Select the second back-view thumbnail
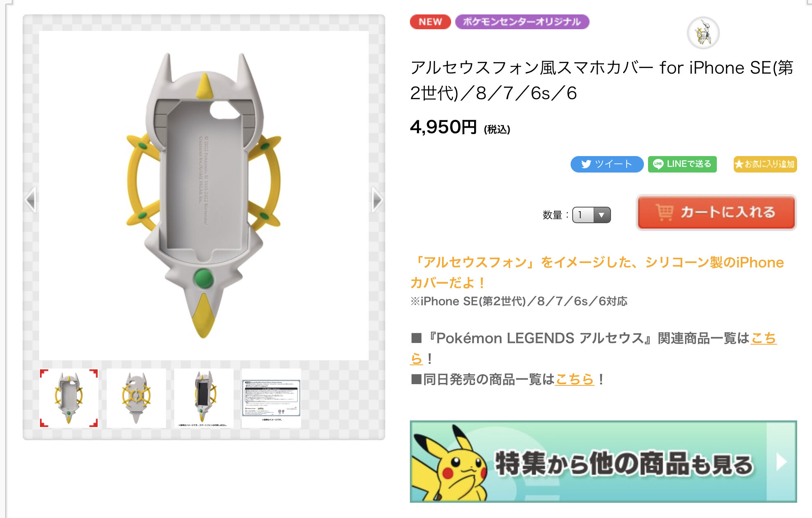This screenshot has height=518, width=812. point(136,398)
